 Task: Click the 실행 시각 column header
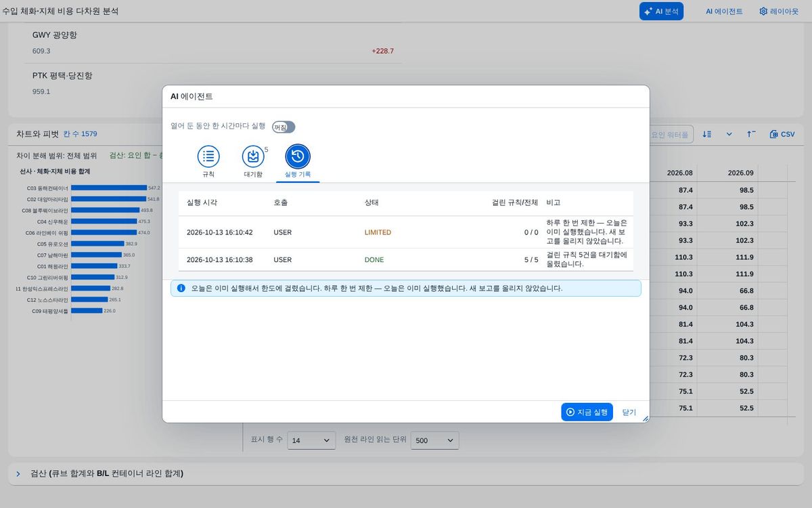(x=202, y=203)
